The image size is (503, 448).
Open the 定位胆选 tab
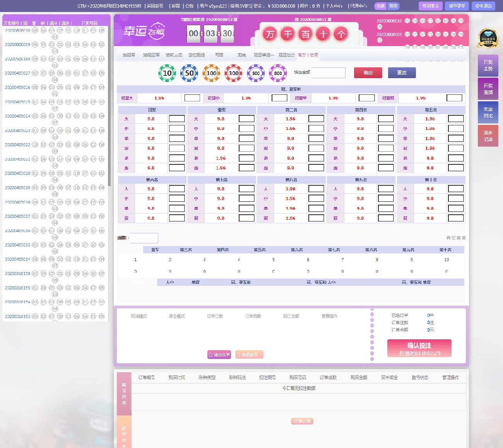(x=197, y=55)
